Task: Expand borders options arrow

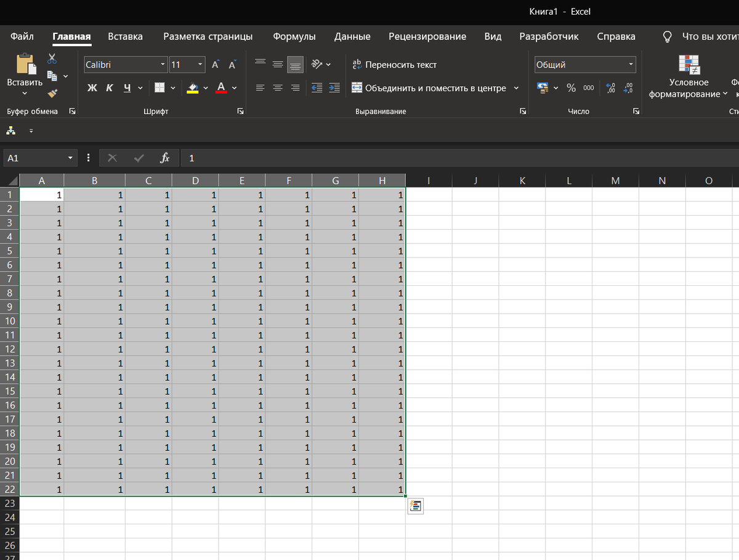Action: click(173, 88)
